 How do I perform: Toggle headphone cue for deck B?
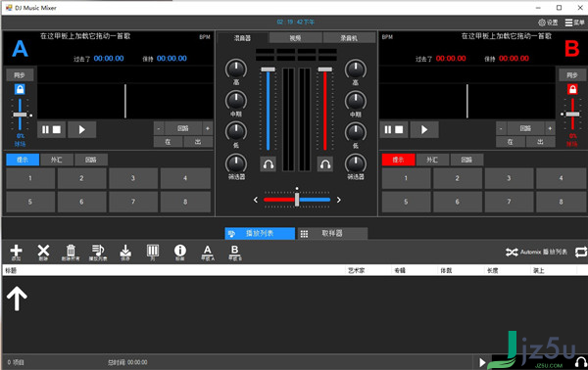(325, 164)
